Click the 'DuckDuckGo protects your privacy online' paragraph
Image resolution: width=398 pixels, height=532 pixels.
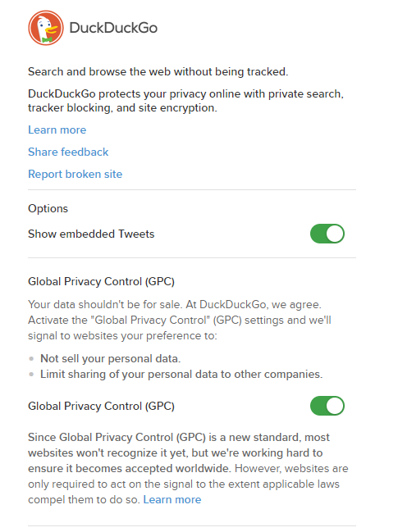click(x=185, y=101)
